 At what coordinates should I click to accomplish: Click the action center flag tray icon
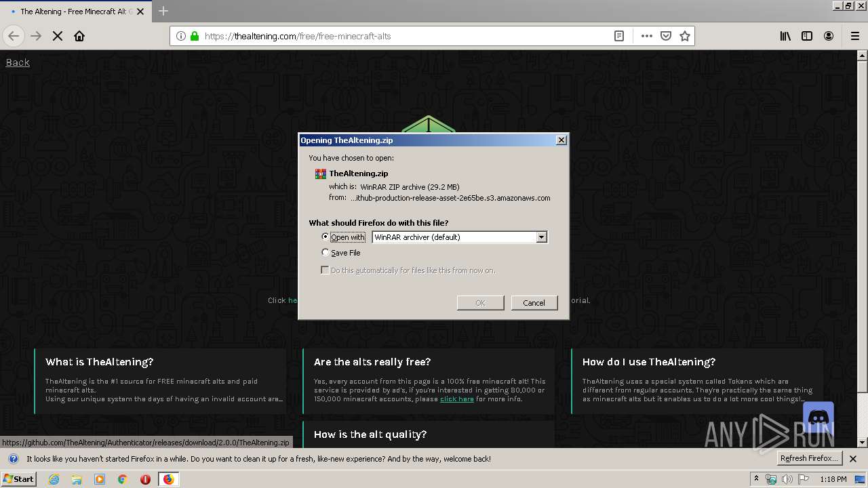pos(804,479)
